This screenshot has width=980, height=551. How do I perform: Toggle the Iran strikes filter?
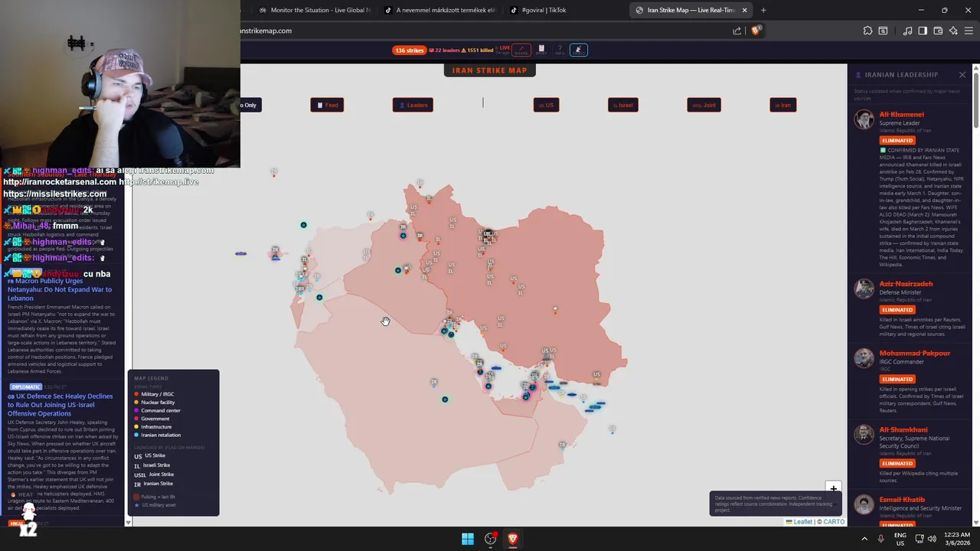[x=782, y=105]
